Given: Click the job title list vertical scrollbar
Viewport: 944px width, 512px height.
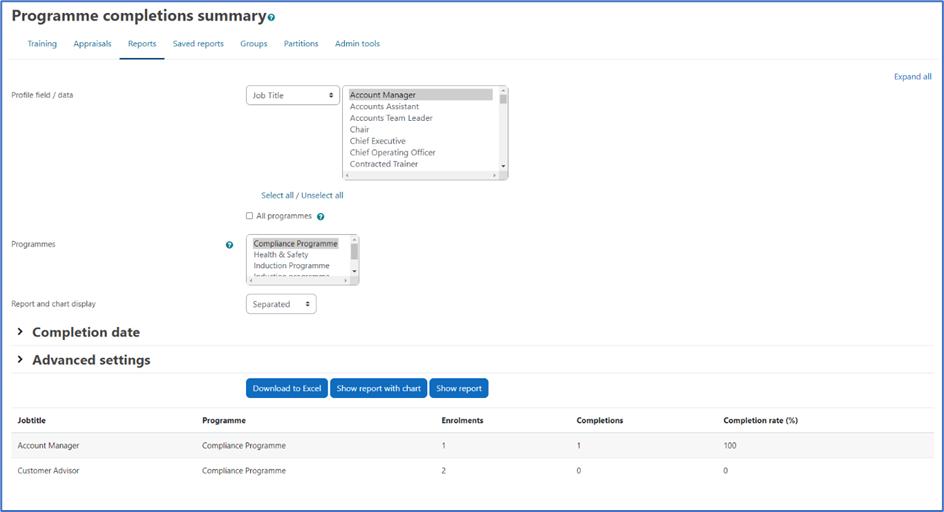Looking at the screenshot, I should point(503,128).
